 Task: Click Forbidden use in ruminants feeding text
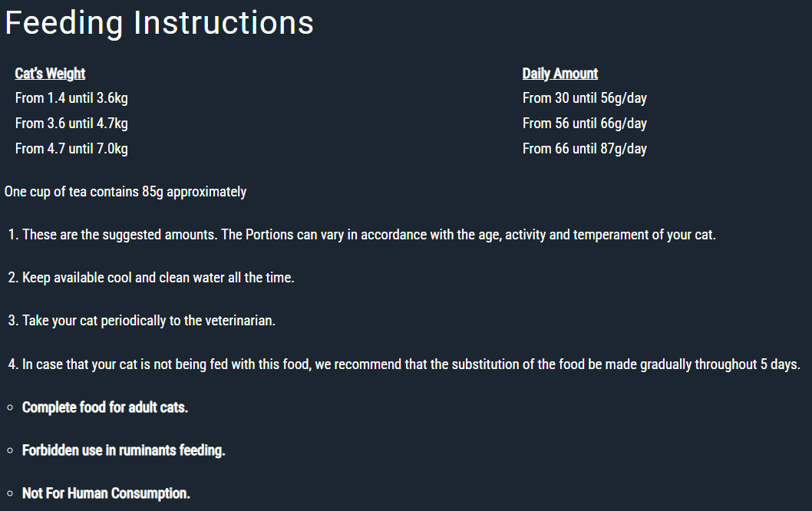(124, 450)
